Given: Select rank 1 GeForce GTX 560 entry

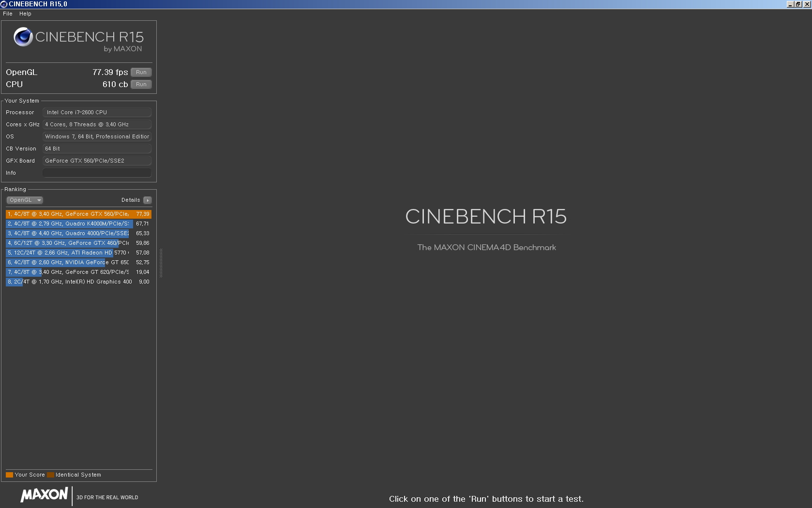Looking at the screenshot, I should [78, 214].
